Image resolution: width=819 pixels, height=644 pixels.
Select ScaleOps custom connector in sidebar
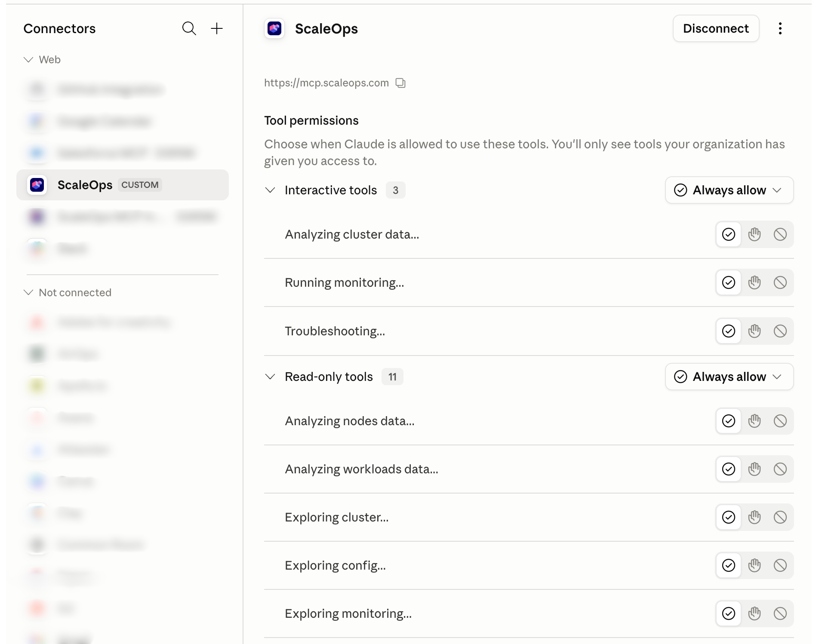coord(123,185)
